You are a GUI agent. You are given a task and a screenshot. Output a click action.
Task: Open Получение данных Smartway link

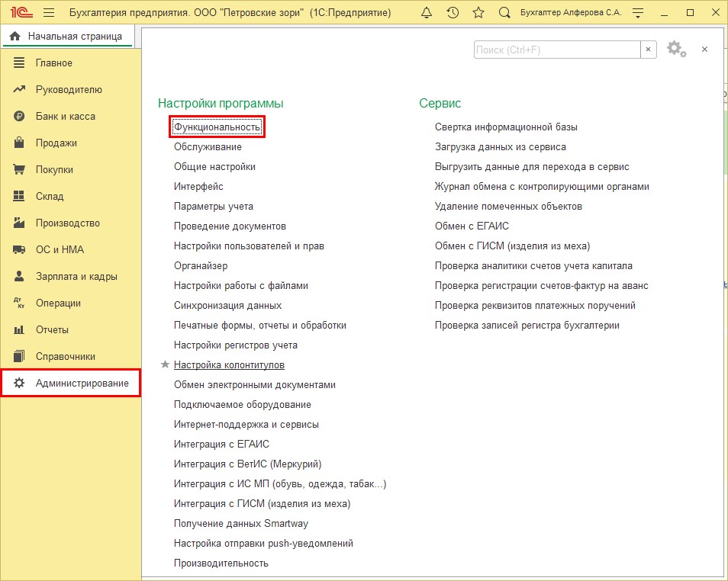[x=241, y=524]
